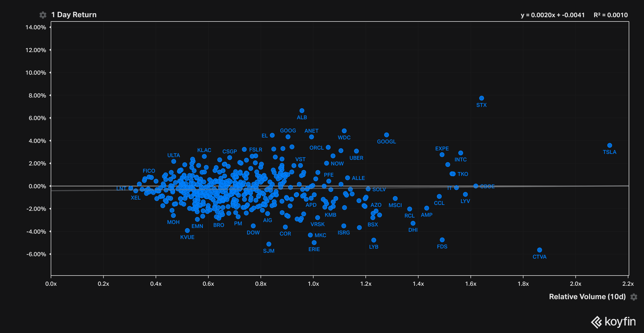
Task: Select the KVUE scatter dot
Action: click(x=187, y=230)
